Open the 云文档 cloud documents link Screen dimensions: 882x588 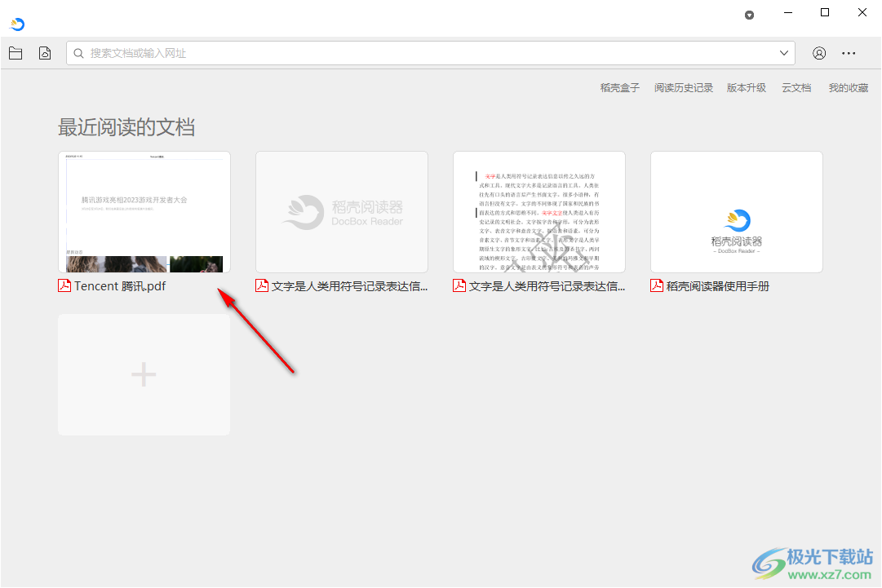click(x=796, y=88)
